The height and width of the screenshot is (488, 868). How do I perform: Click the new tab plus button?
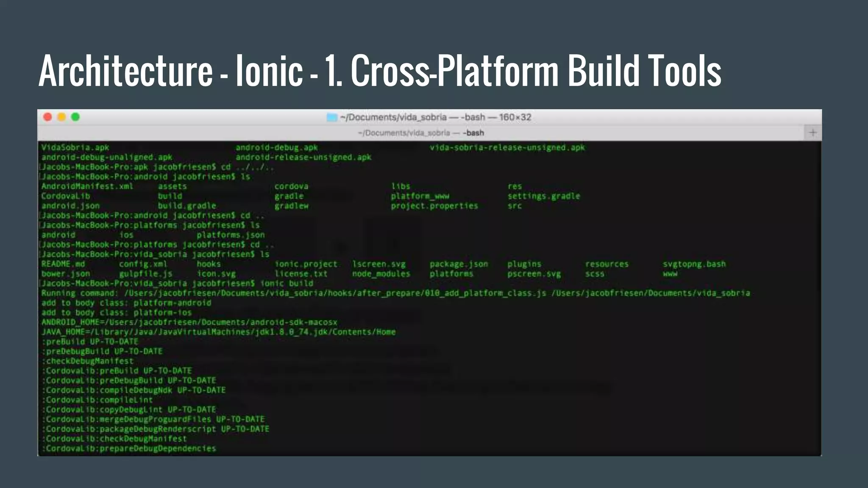[812, 133]
